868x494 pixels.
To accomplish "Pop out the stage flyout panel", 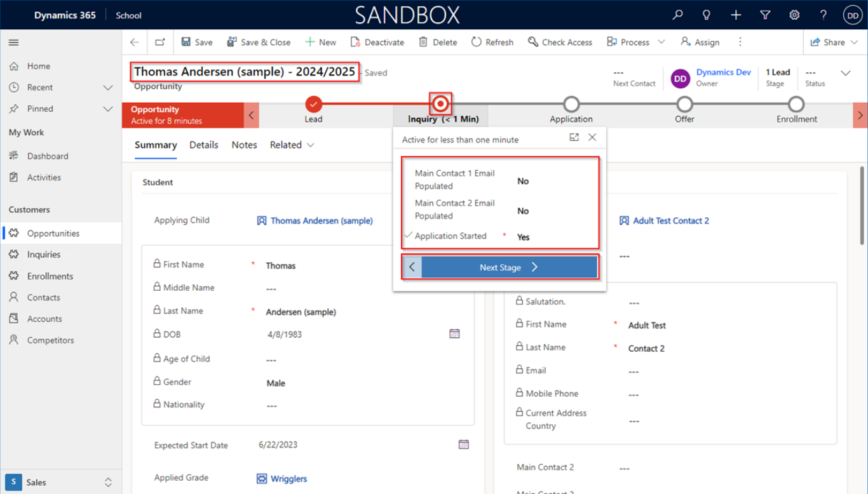I will [574, 137].
